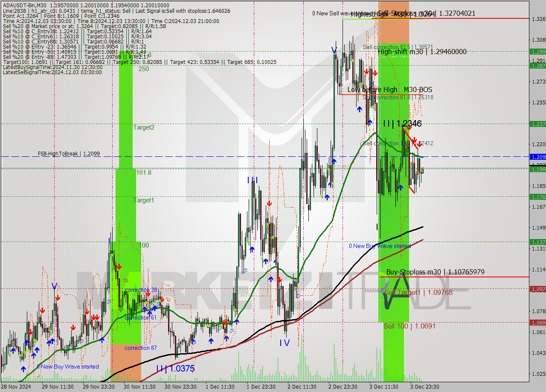This screenshot has width=546, height=392.
Task: Select the LatestBuySignalTime line
Action: [52, 67]
